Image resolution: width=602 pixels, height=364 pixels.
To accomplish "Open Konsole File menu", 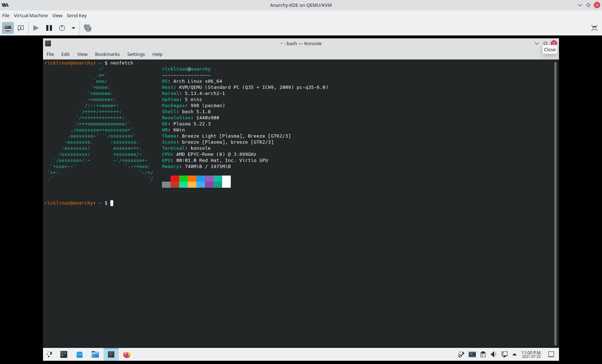I will click(50, 54).
